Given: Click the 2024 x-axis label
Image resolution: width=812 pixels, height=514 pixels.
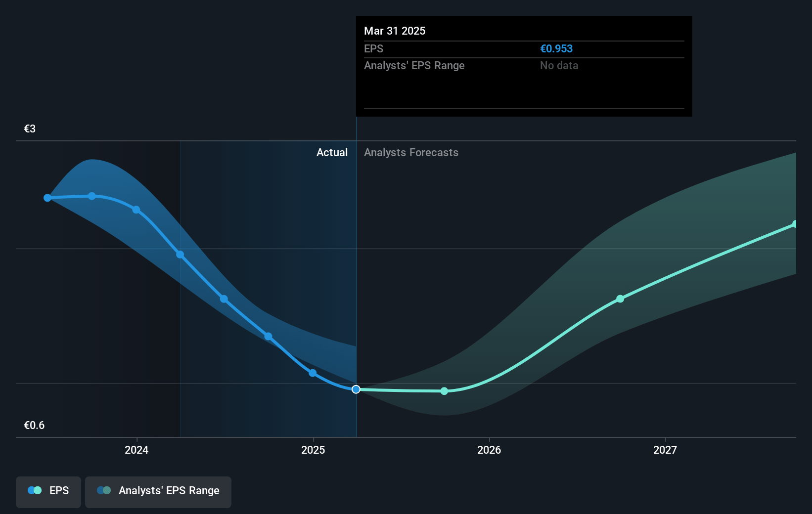Looking at the screenshot, I should 136,450.
